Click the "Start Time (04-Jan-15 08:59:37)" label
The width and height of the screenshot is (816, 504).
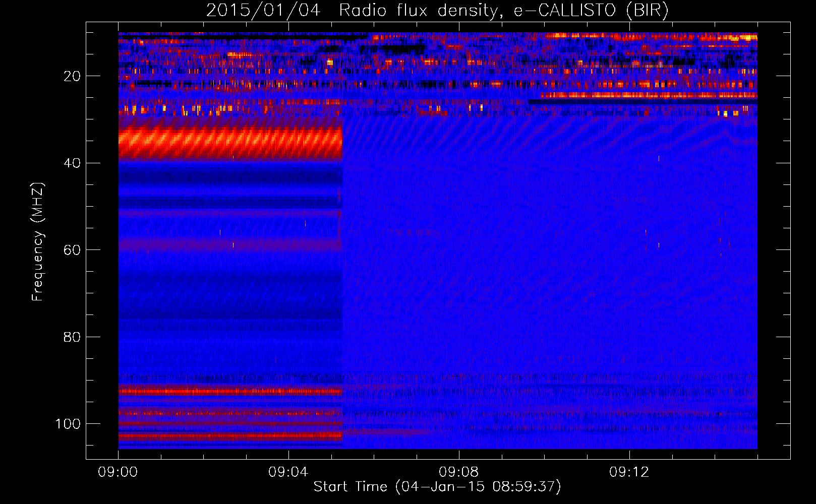[437, 487]
